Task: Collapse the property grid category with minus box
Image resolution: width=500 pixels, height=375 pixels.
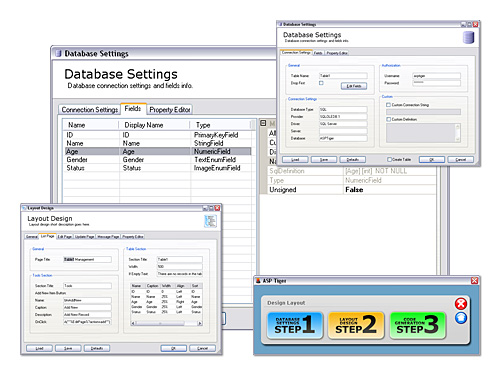Action: click(x=263, y=123)
